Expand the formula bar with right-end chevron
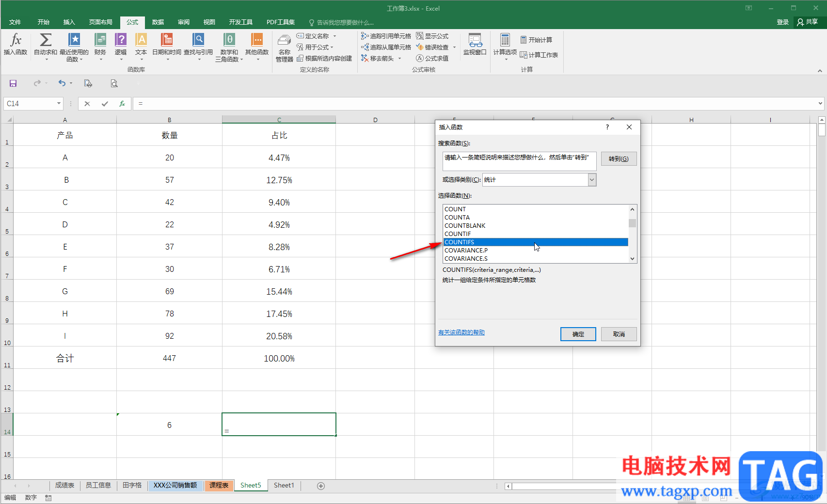The width and height of the screenshot is (827, 504). point(820,103)
